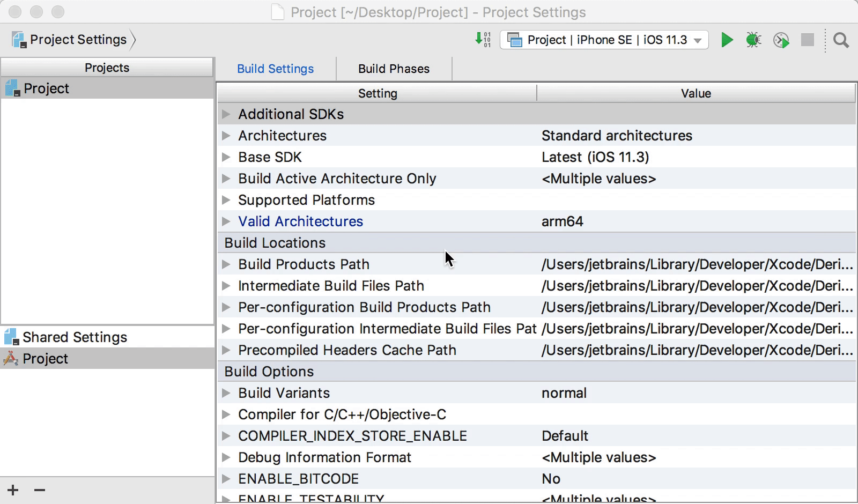Select the Project target in the lower list
The height and width of the screenshot is (504, 858).
(x=46, y=359)
